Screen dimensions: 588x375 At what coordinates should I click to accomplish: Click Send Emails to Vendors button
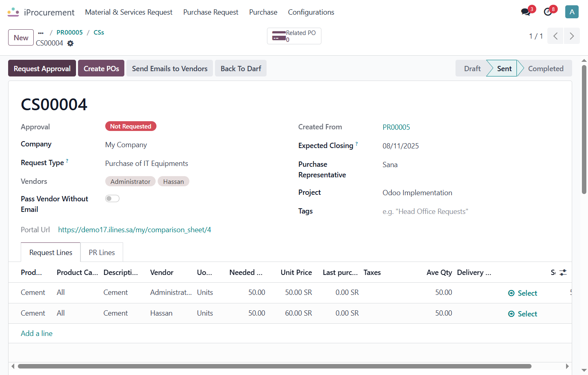click(x=169, y=68)
